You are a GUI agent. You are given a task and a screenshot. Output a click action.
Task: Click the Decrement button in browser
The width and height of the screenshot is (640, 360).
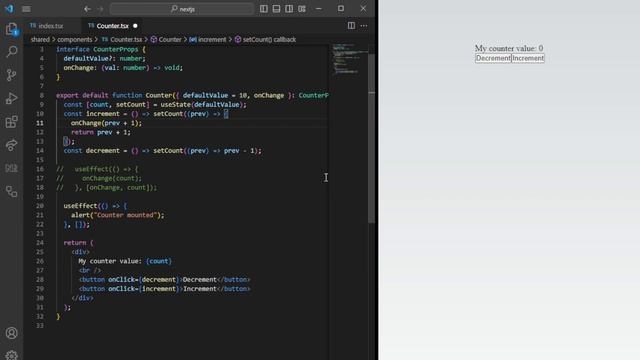493,58
